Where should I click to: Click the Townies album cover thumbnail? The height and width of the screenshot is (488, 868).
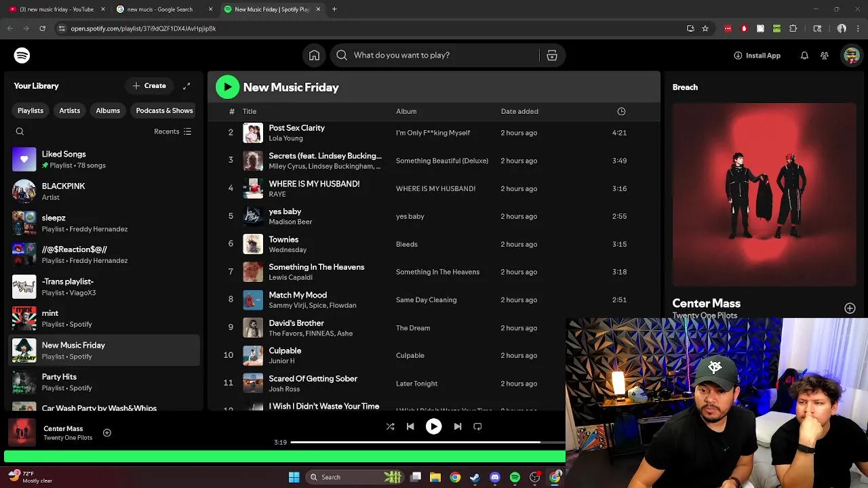(253, 244)
